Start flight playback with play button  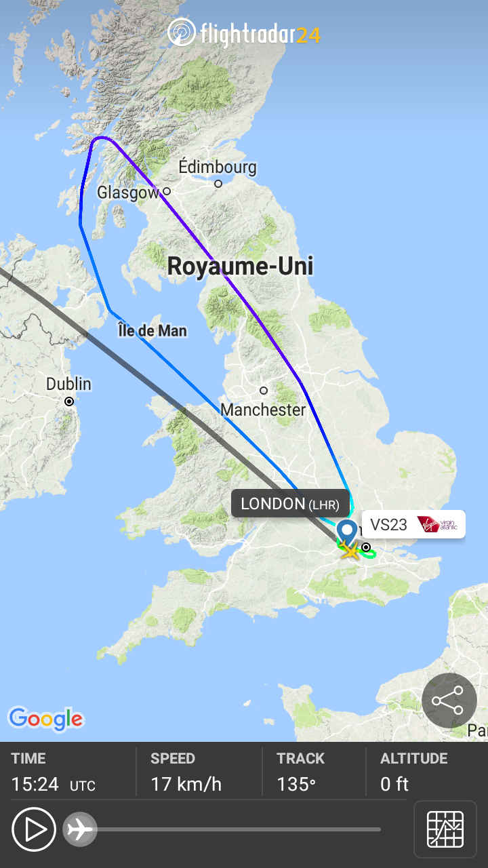(x=34, y=829)
